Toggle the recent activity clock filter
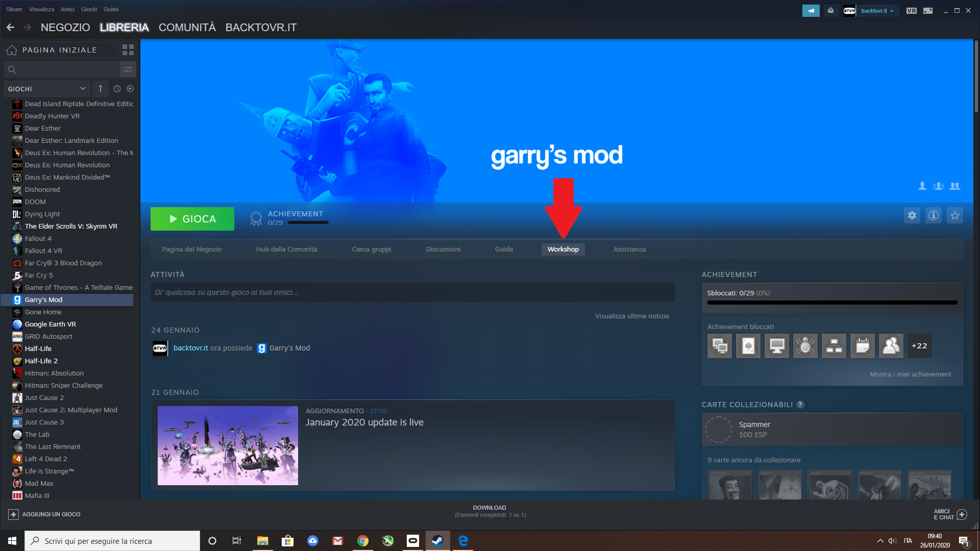980x551 pixels. pyautogui.click(x=117, y=89)
